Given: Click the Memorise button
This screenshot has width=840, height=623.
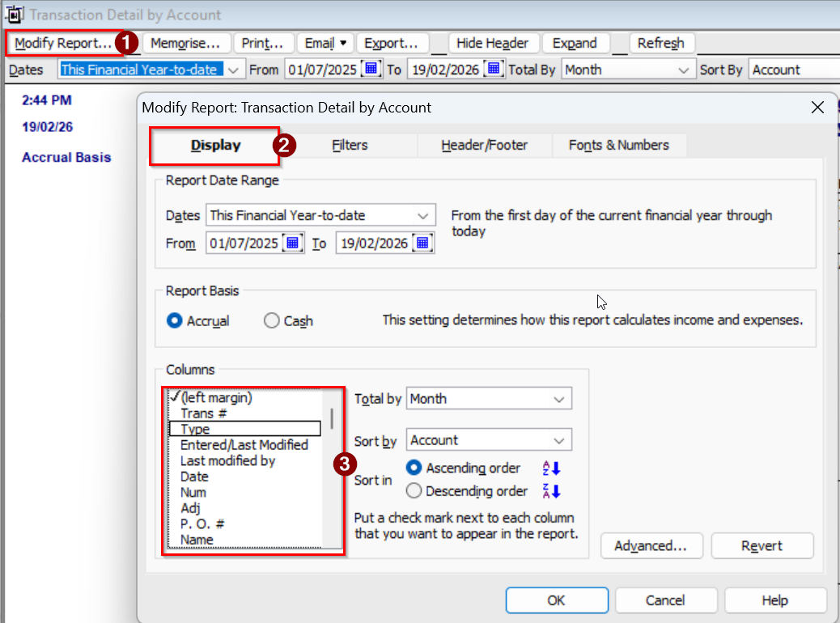Looking at the screenshot, I should [x=186, y=44].
